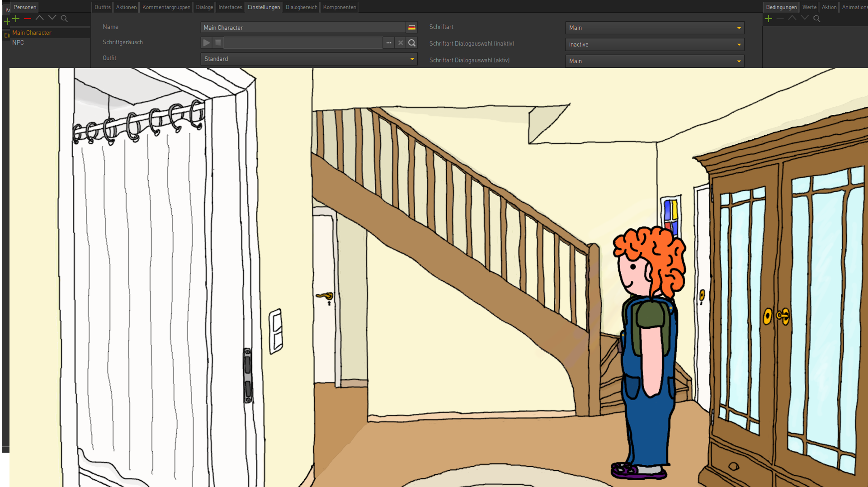Search the Personen list
Viewport: 868px width, 487px height.
pos(64,19)
